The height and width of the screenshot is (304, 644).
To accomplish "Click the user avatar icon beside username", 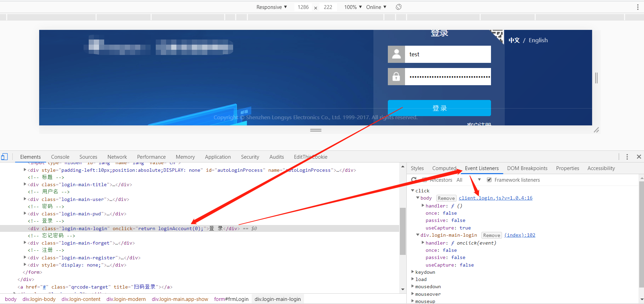I will pyautogui.click(x=396, y=54).
